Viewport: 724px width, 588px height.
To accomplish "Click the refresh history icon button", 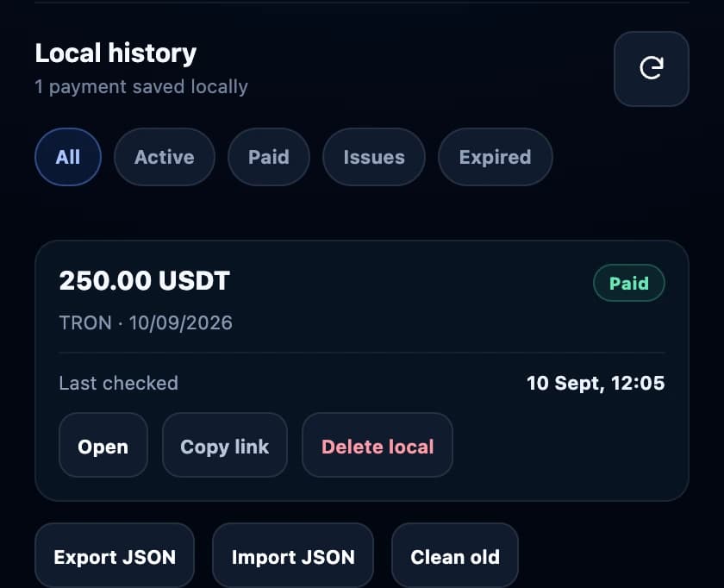I will (651, 69).
